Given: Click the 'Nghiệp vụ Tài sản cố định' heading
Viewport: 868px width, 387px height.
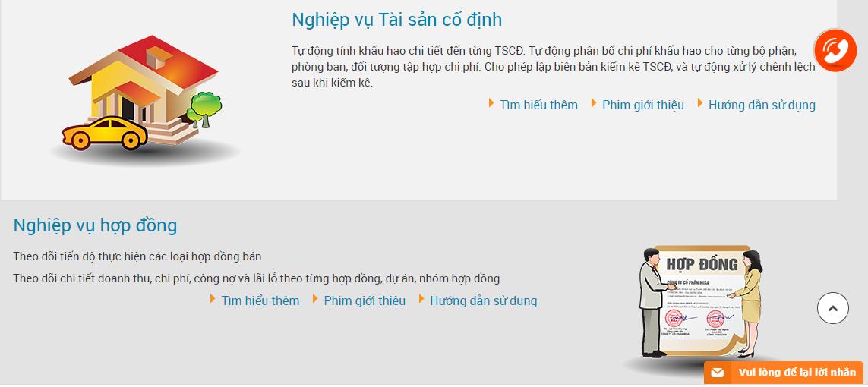Looking at the screenshot, I should coord(396,20).
